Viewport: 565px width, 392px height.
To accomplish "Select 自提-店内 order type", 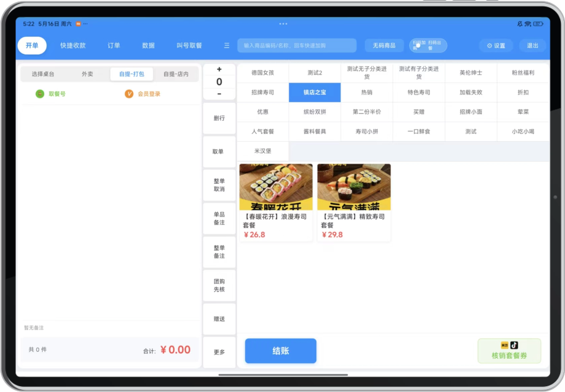I will click(176, 74).
